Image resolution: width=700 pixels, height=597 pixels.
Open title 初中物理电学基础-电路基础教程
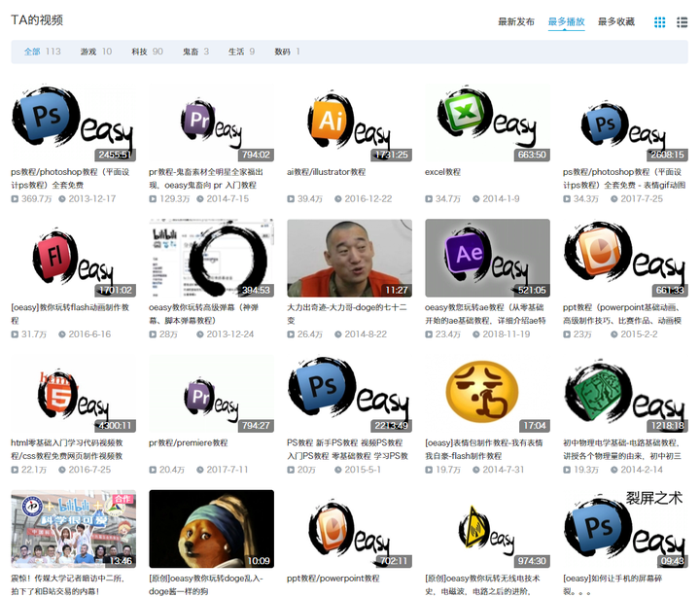click(x=622, y=449)
